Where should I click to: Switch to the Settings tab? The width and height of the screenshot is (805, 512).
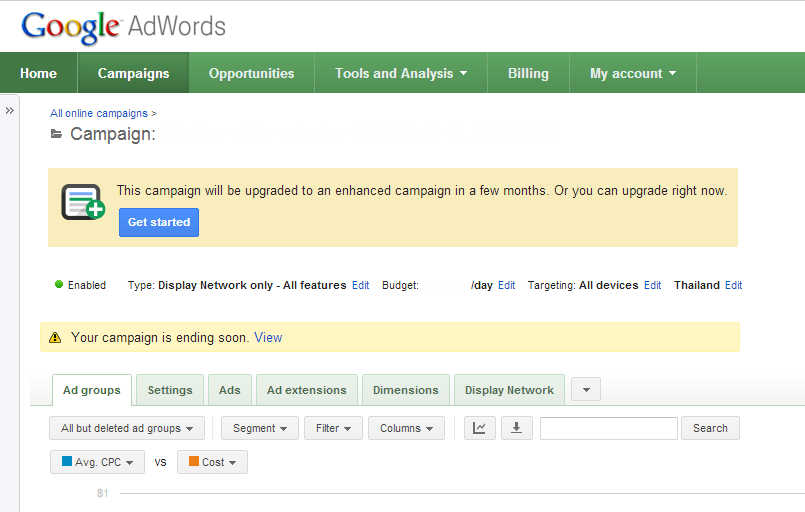170,390
